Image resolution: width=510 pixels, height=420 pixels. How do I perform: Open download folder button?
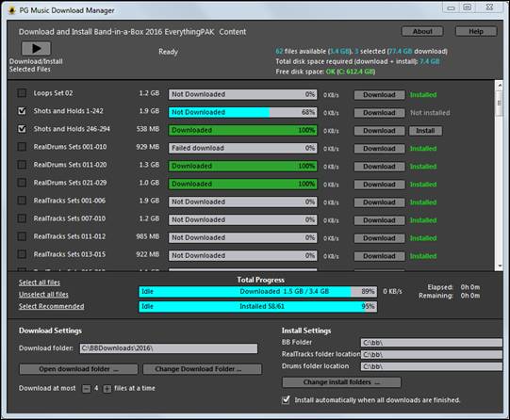coord(78,369)
